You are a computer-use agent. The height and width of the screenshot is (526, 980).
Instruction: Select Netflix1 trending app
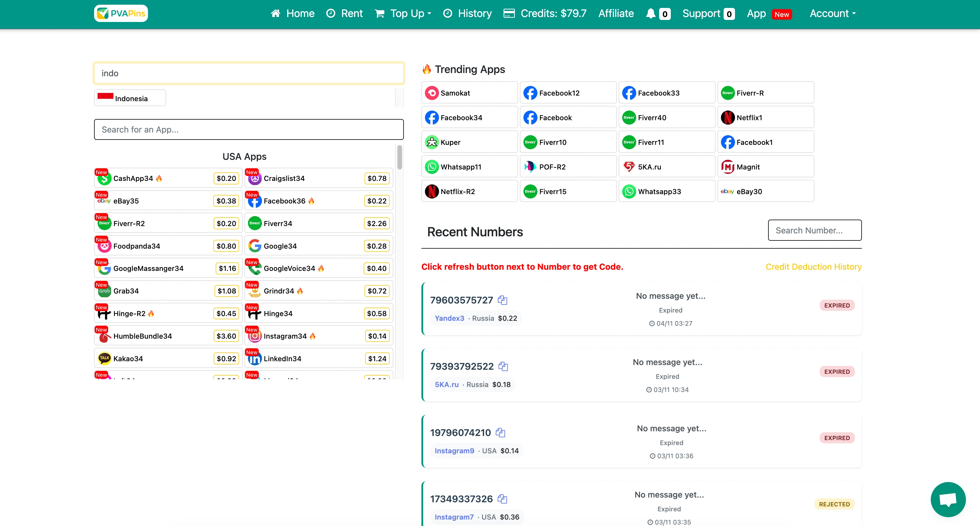(x=765, y=117)
